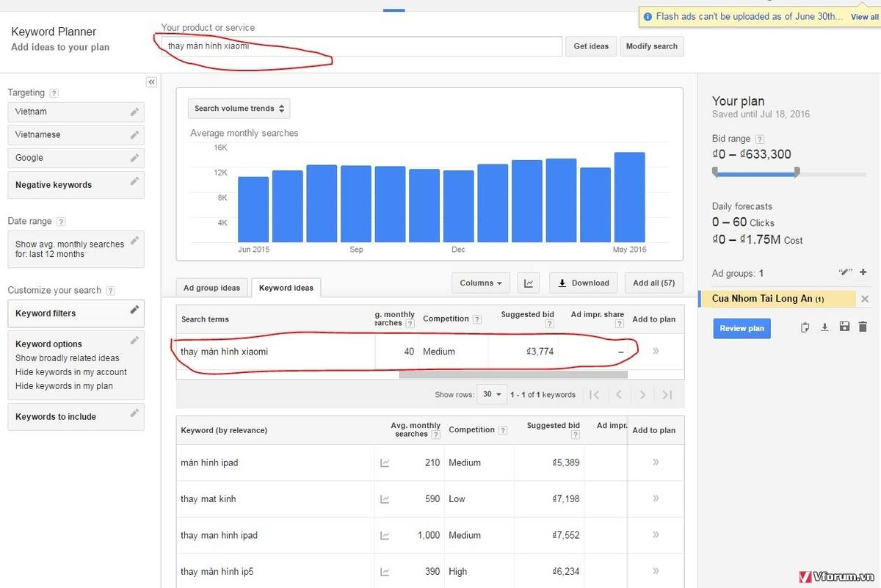
Task: Sort by Keyword (by relevance) header
Action: [224, 430]
